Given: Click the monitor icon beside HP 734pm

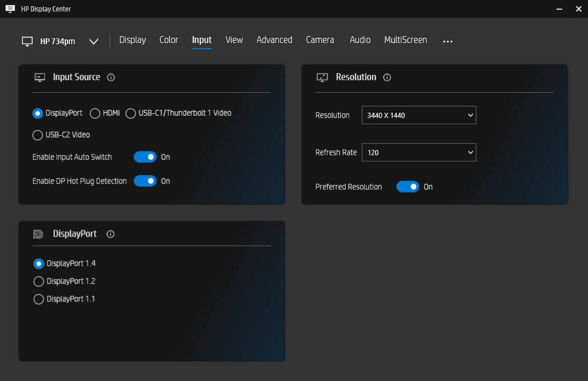Looking at the screenshot, I should (x=27, y=41).
